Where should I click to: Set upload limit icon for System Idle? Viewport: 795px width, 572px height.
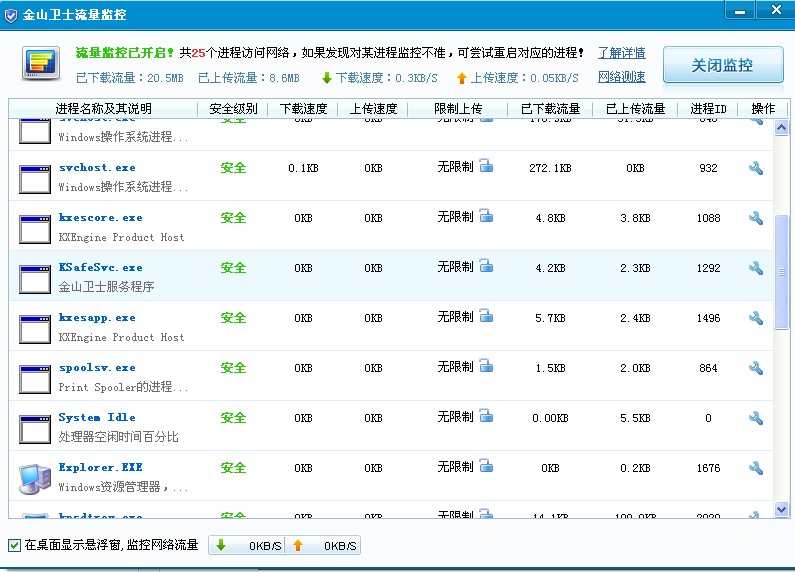pos(486,416)
